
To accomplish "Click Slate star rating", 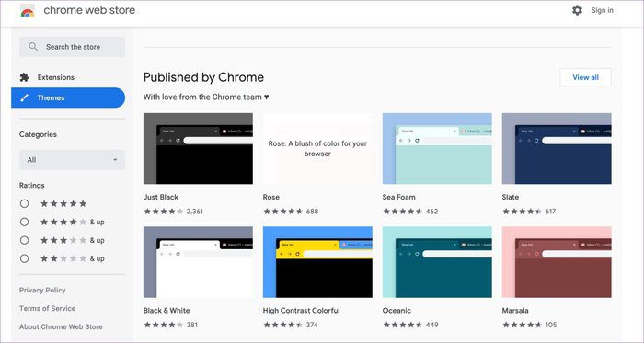I will [522, 212].
